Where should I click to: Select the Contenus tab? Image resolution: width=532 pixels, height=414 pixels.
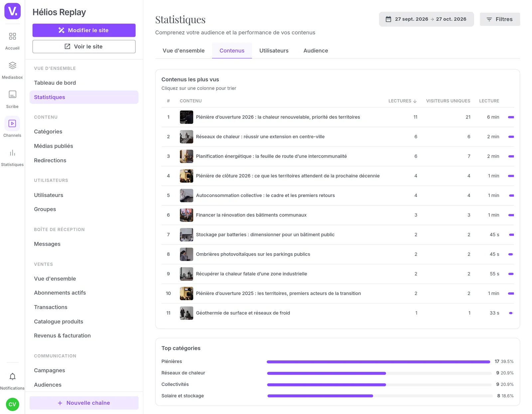coord(232,51)
